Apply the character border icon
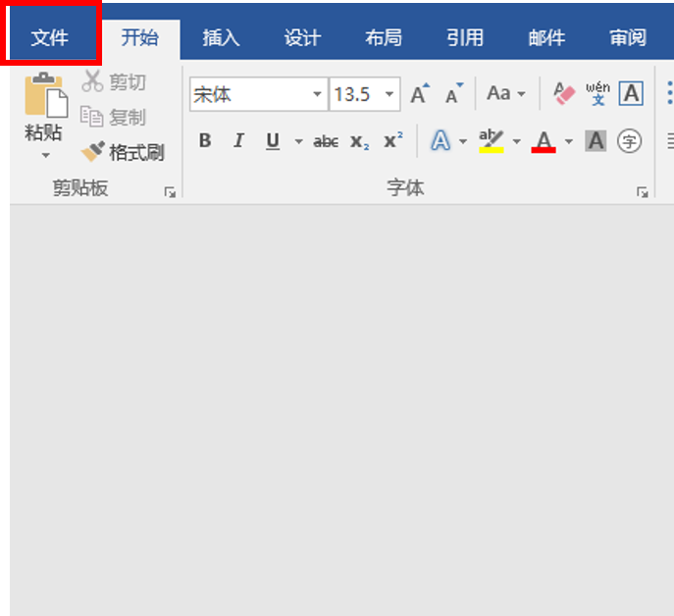The image size is (674, 616). pos(631,93)
